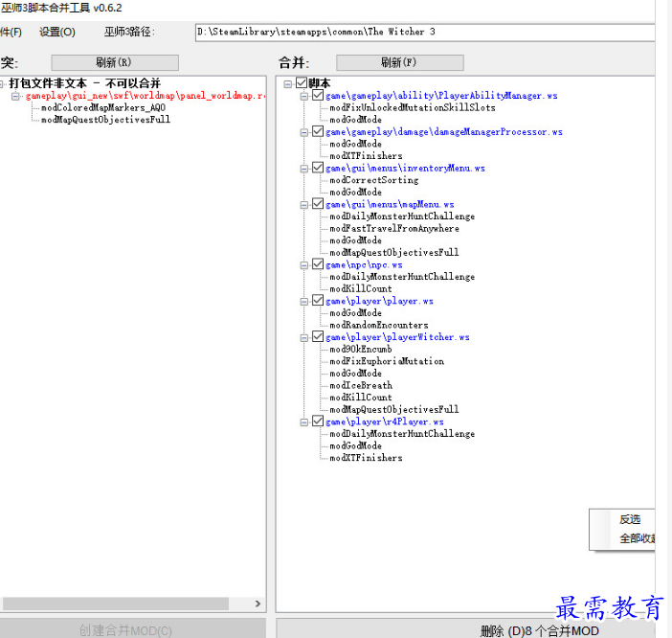This screenshot has width=672, height=638.
Task: Select modXTFinishers under r4Player.ws
Action: pos(366,458)
